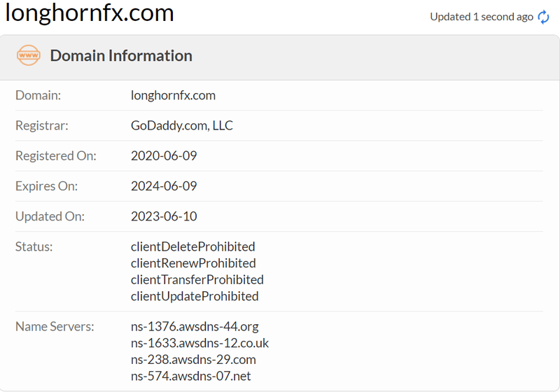This screenshot has width=560, height=392.
Task: Click the orange www globe icon
Action: [x=29, y=55]
